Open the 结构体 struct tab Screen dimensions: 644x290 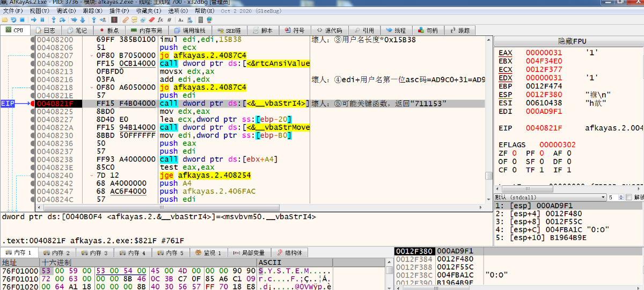point(290,252)
